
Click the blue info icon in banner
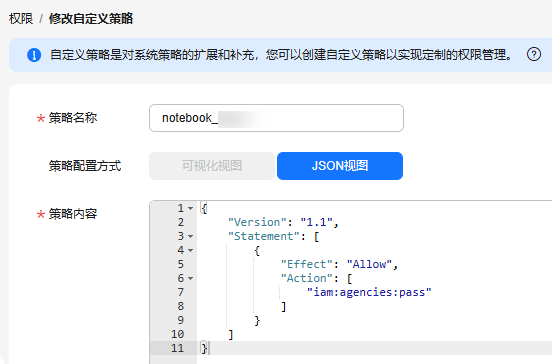pos(34,55)
